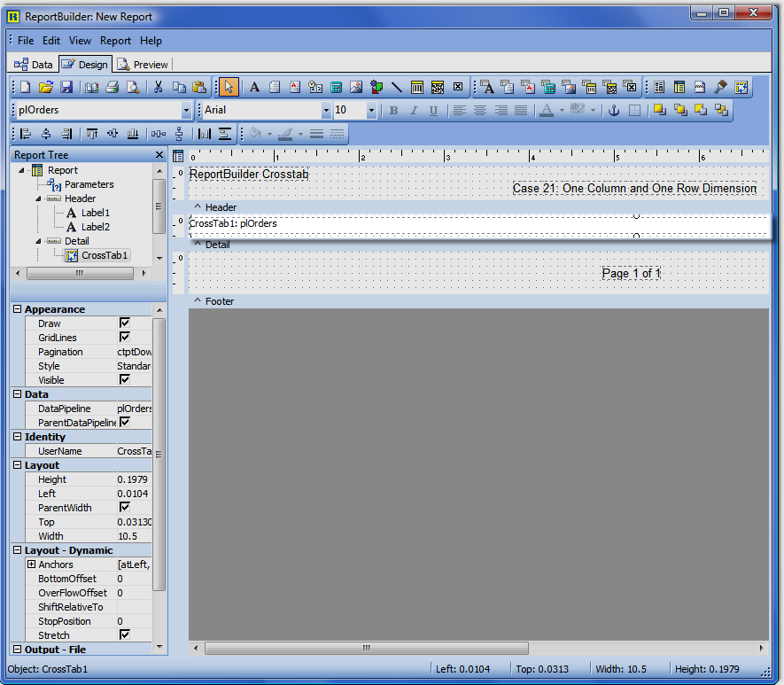Toggle the ParentWidth property checkbox

click(125, 507)
